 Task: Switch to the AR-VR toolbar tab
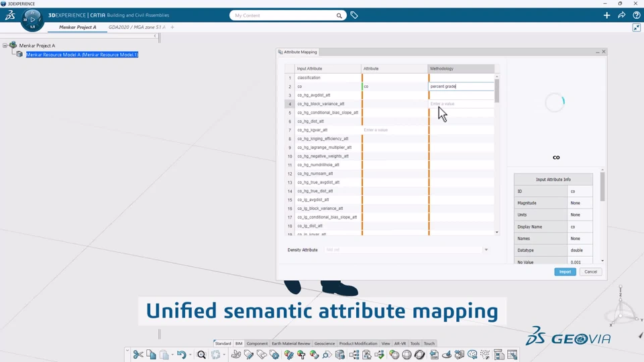pos(400,343)
